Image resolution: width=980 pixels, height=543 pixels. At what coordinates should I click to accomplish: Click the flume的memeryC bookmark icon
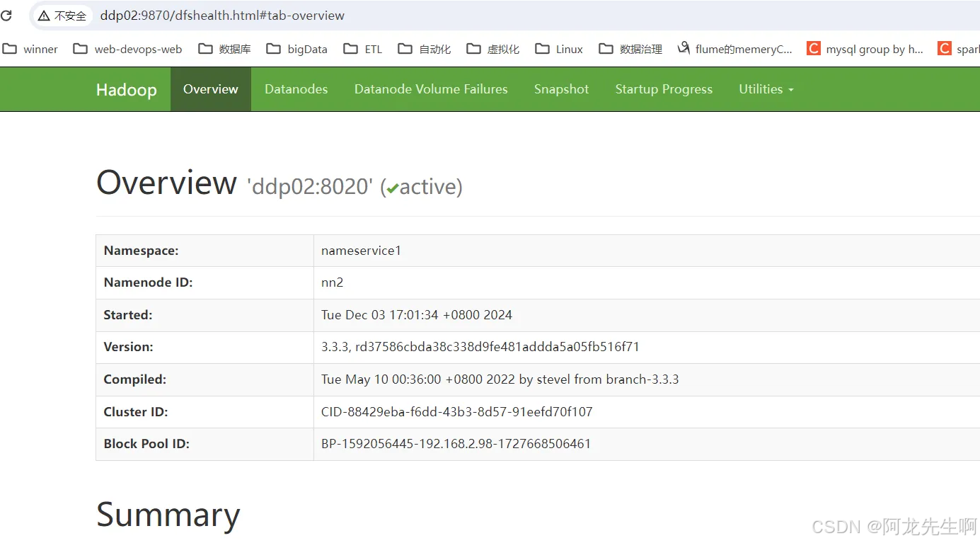point(684,48)
